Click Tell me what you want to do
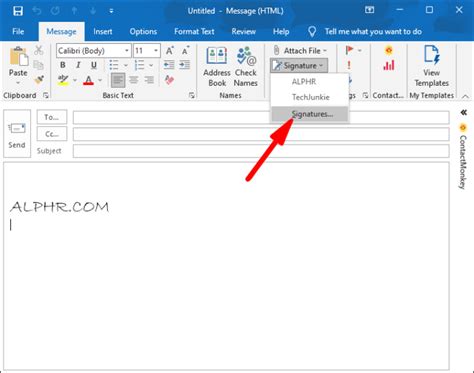 tap(373, 32)
